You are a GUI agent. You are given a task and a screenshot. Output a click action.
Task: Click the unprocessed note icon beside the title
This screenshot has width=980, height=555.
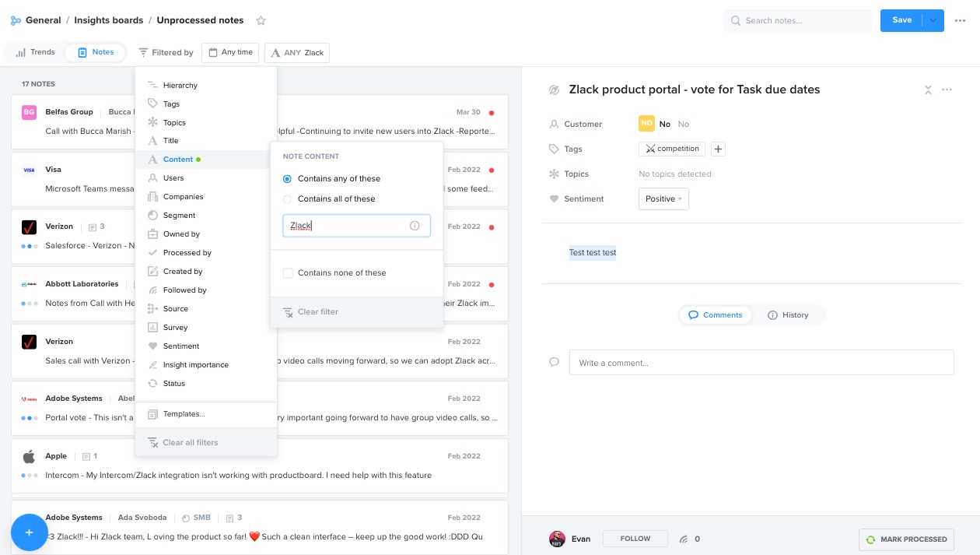(554, 90)
